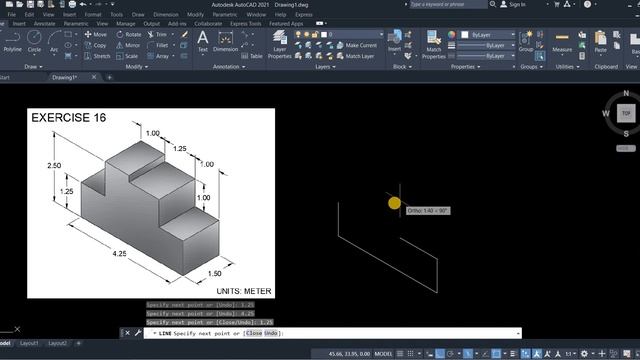
Task: Add a new drawing tab with plus
Action: pos(109,77)
